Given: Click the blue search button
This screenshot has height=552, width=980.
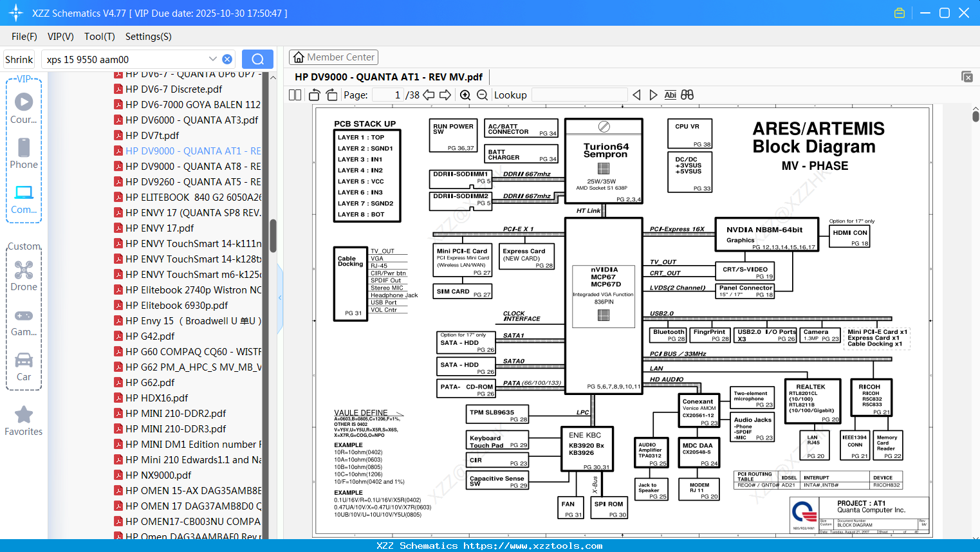Looking at the screenshot, I should 257,59.
